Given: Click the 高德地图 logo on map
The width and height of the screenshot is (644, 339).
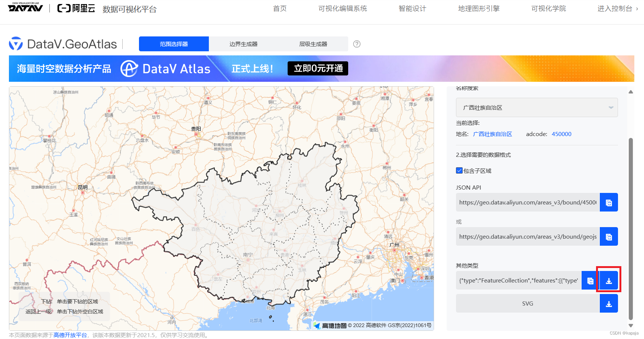Looking at the screenshot, I should [330, 326].
